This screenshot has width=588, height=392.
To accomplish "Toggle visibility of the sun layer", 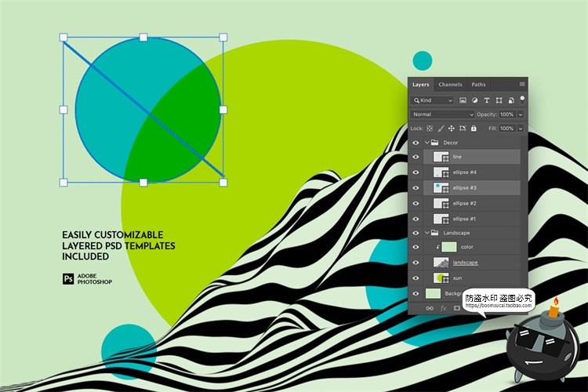I will coord(416,278).
